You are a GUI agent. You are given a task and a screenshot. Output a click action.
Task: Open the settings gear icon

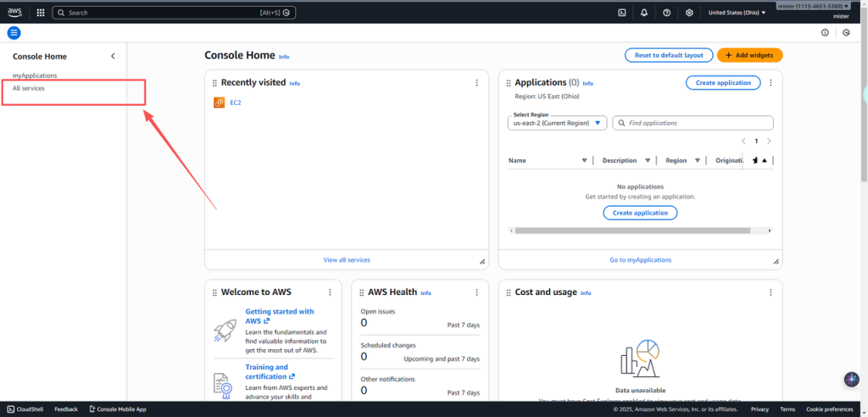(689, 12)
